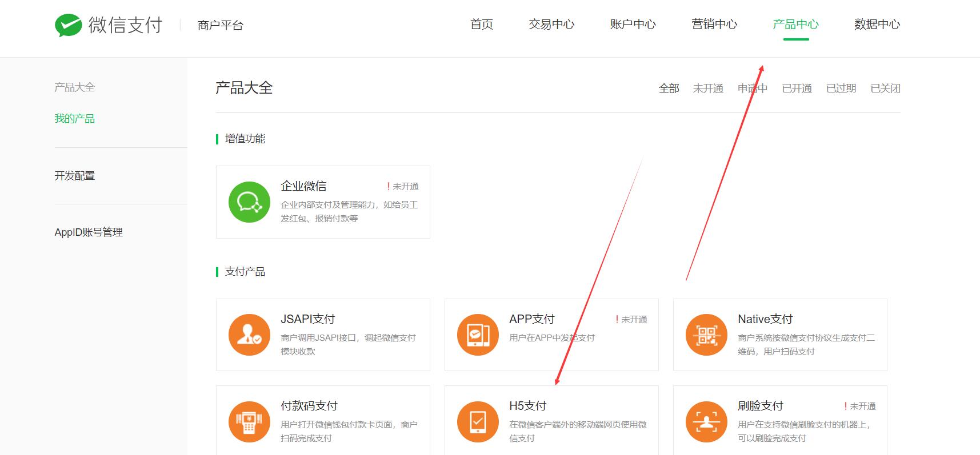Filter products by 全部
Screen dimensions: 980x455
[669, 88]
